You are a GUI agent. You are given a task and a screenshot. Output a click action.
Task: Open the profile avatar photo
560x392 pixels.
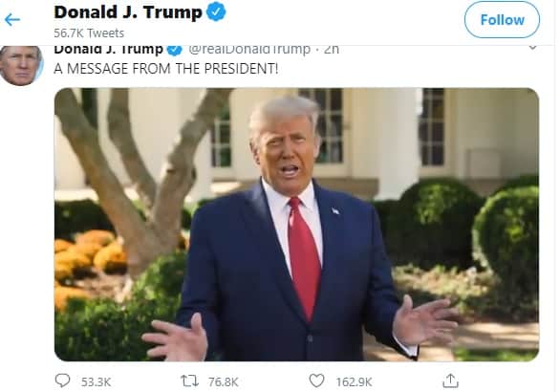tap(21, 66)
